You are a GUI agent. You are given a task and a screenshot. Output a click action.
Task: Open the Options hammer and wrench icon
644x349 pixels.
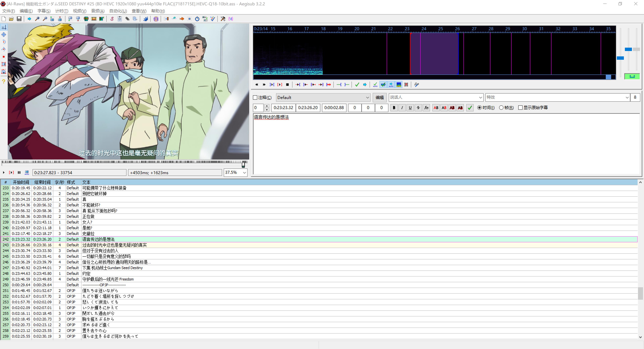coord(223,19)
